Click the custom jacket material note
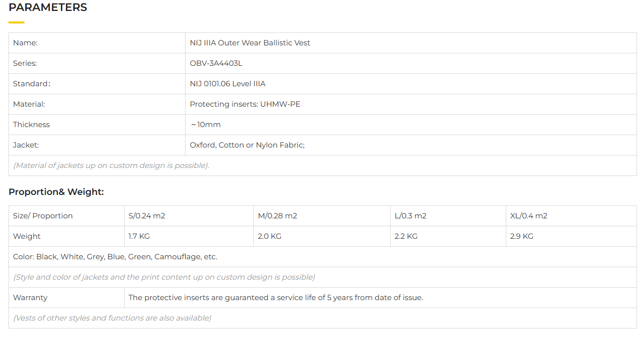Screen dimensions: 644x338 (x=111, y=166)
